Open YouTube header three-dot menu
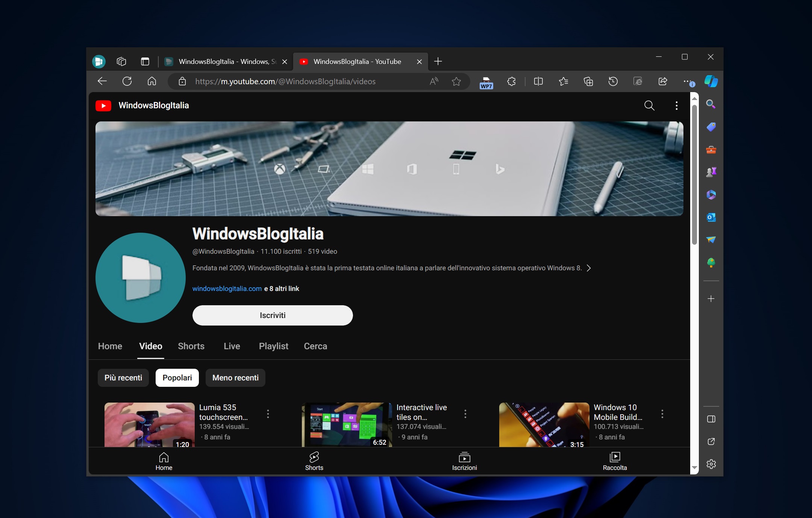 pos(676,106)
